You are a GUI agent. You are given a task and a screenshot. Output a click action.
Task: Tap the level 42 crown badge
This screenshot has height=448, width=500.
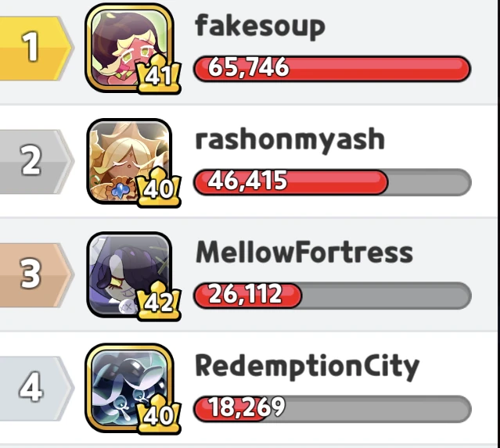point(159,301)
